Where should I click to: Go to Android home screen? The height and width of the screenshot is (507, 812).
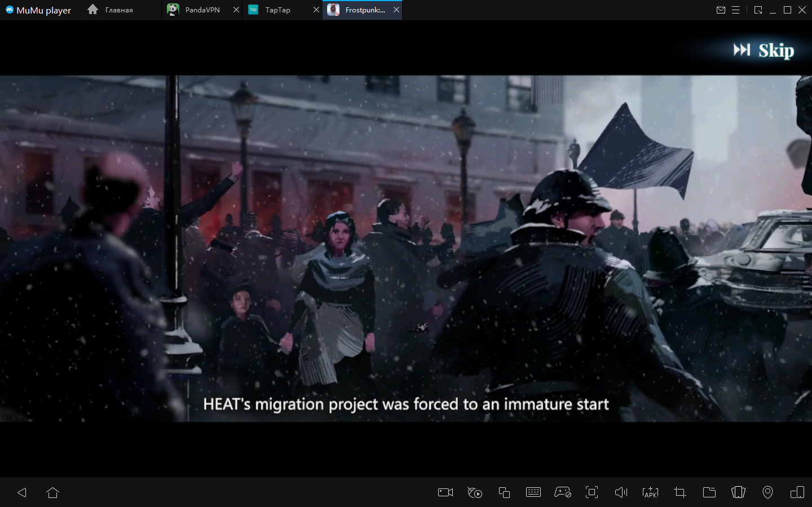pyautogui.click(x=53, y=492)
